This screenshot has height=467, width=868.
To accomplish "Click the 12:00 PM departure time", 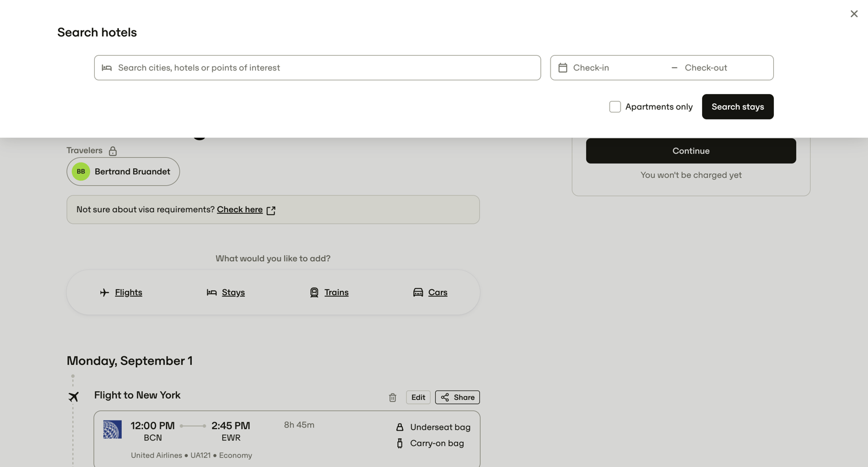I will click(153, 426).
